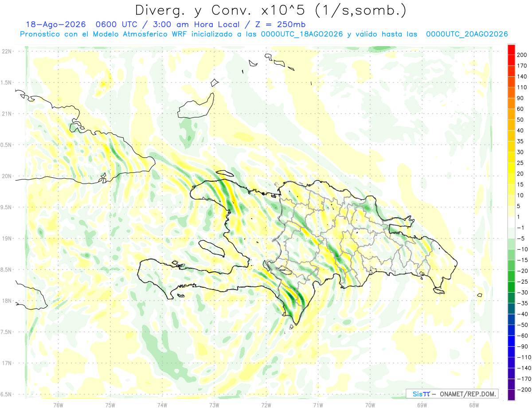
Task: Click the 75W longitude label
Action: pyautogui.click(x=110, y=405)
